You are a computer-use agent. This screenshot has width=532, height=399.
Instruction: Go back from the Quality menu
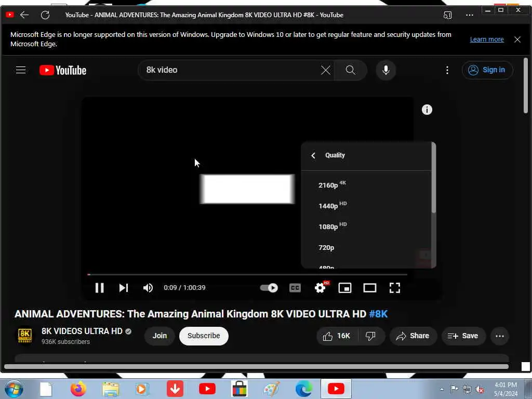click(x=313, y=155)
